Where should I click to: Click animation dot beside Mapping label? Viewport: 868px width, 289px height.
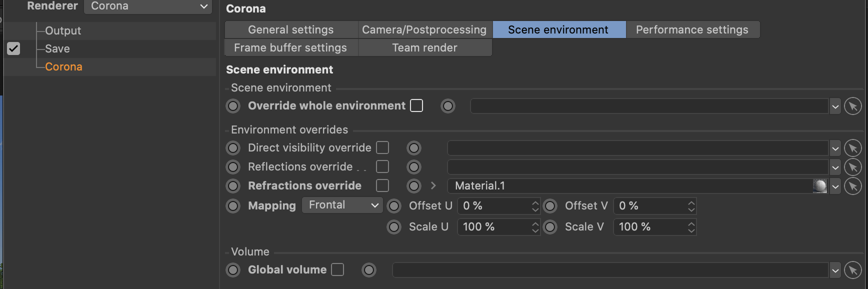click(x=233, y=206)
